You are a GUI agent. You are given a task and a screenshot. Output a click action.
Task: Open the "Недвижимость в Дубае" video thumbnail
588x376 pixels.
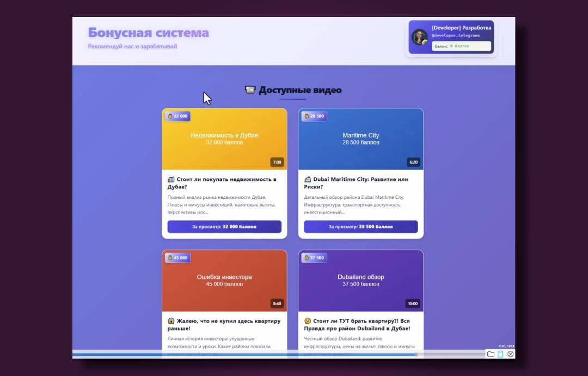tap(224, 139)
